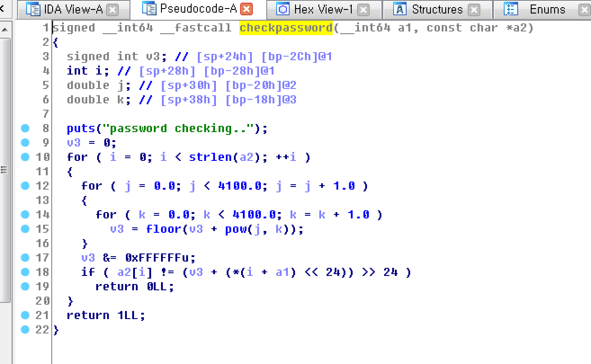Viewport: 591px width, 364px height.
Task: Close the Hex View-1 tab
Action: [363, 10]
